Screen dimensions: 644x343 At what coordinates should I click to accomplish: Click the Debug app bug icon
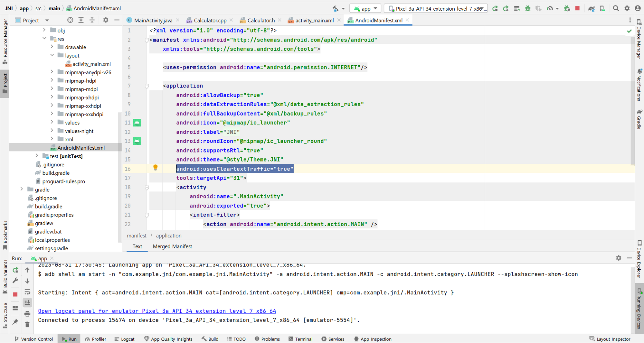(527, 8)
